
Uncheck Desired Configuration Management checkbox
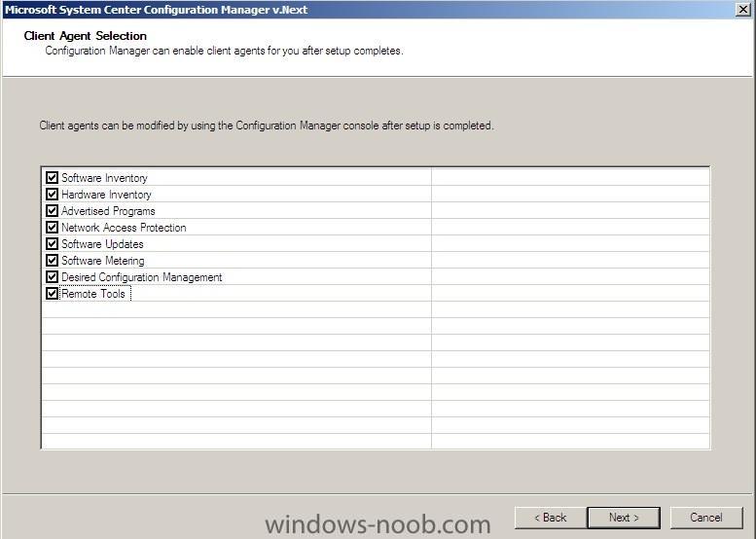tap(53, 276)
